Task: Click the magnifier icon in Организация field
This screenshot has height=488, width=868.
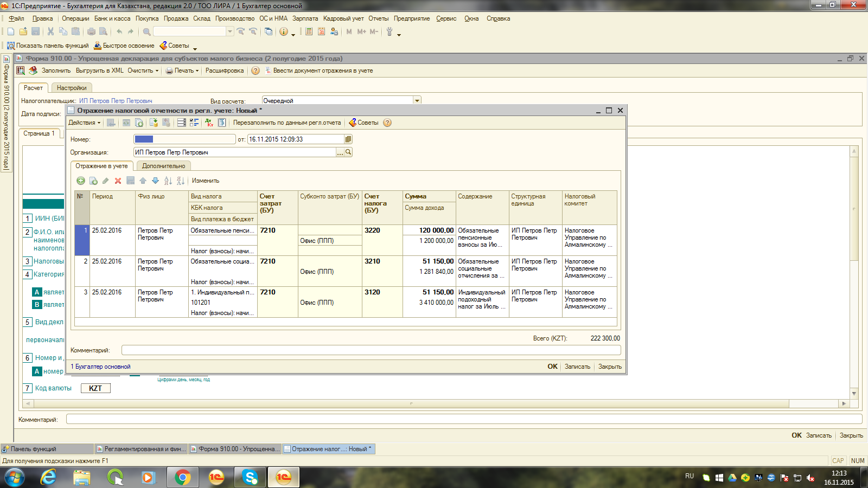Action: tap(348, 152)
